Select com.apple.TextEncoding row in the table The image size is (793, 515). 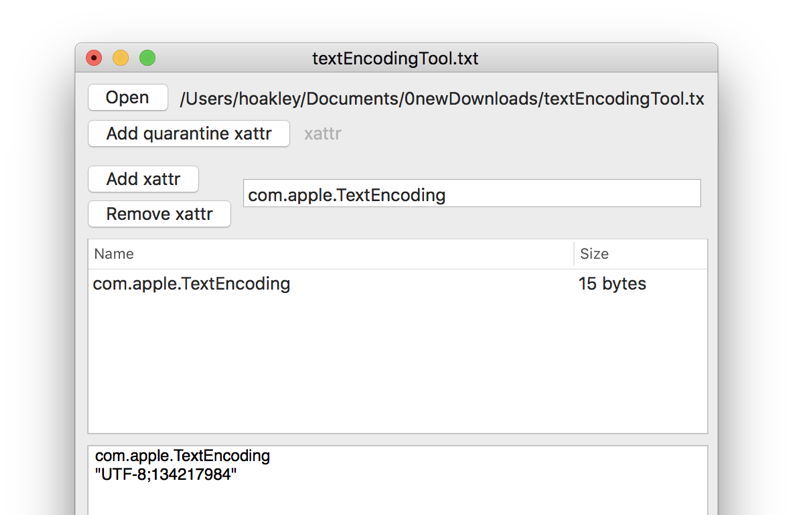(x=192, y=284)
